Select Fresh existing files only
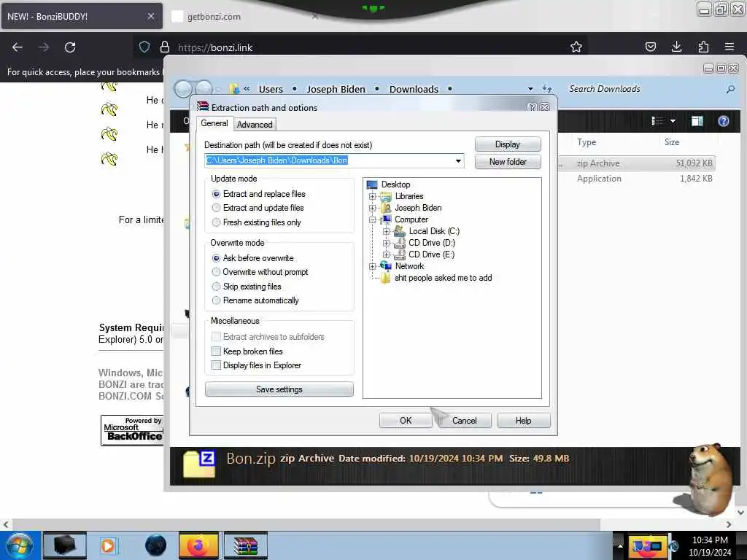 pyautogui.click(x=216, y=222)
